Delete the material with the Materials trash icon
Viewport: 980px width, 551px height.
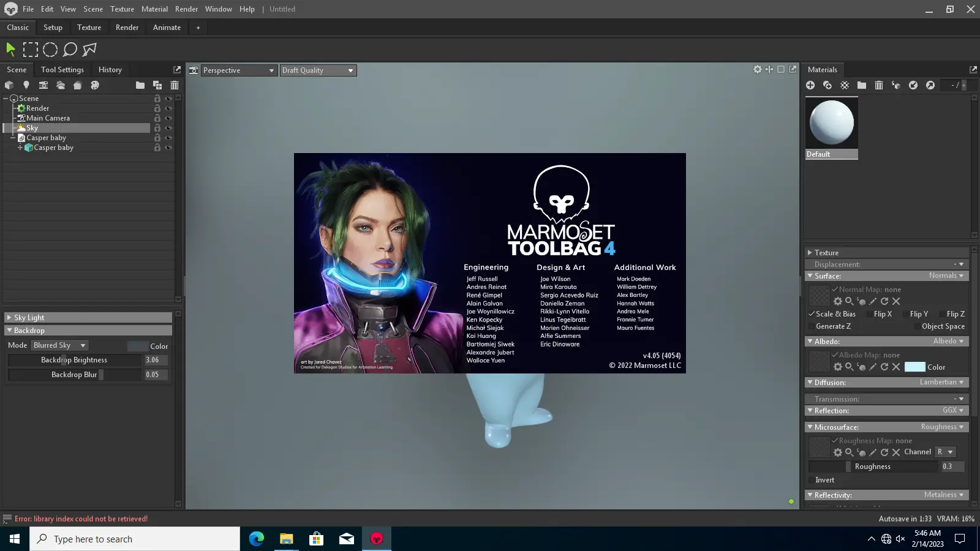[879, 85]
